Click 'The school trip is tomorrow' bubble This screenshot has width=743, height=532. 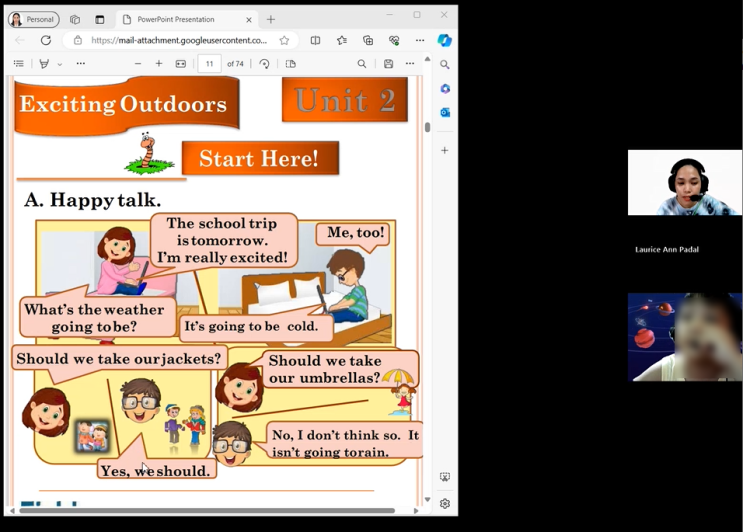[223, 240]
